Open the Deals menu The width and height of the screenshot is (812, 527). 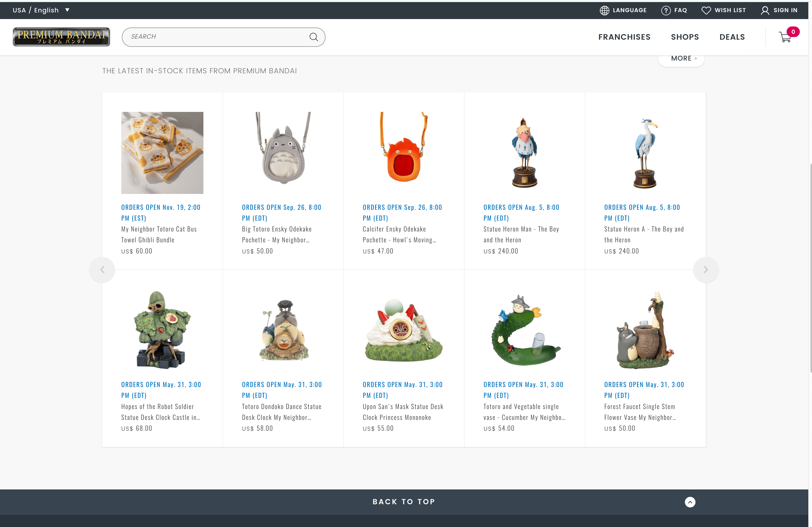(x=732, y=37)
